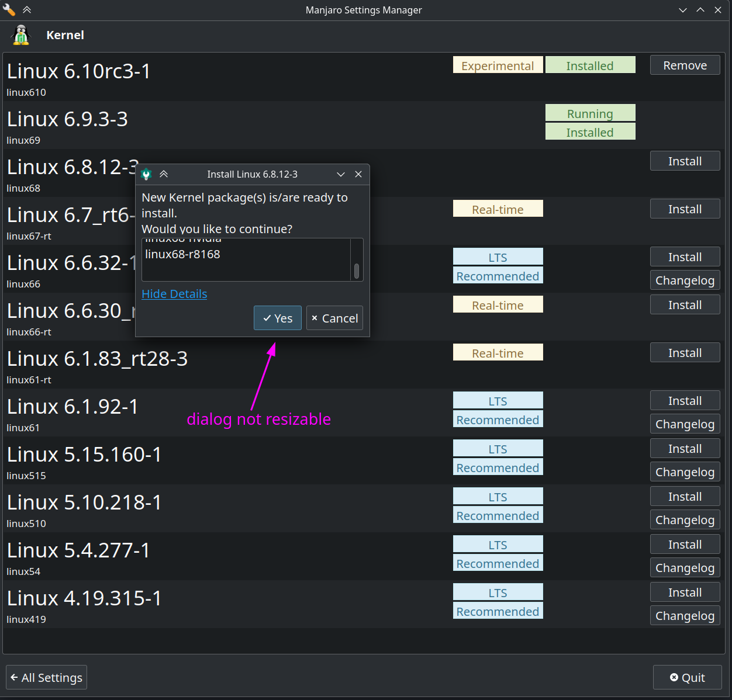Click the Installed badge for Linux 6.9.3-3
The height and width of the screenshot is (700, 732).
[x=591, y=131]
